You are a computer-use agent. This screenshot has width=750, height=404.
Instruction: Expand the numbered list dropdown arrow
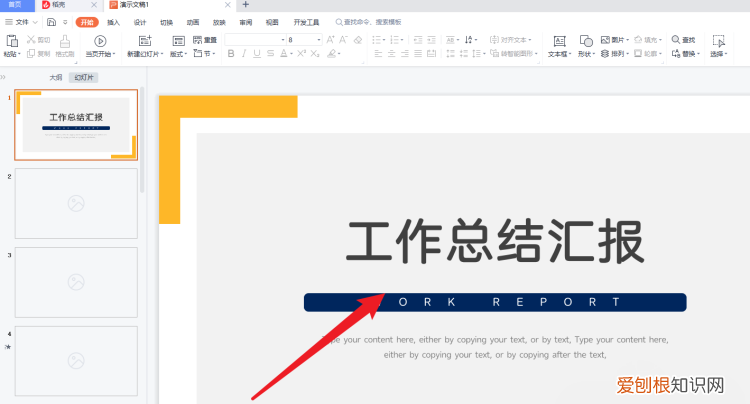click(402, 40)
